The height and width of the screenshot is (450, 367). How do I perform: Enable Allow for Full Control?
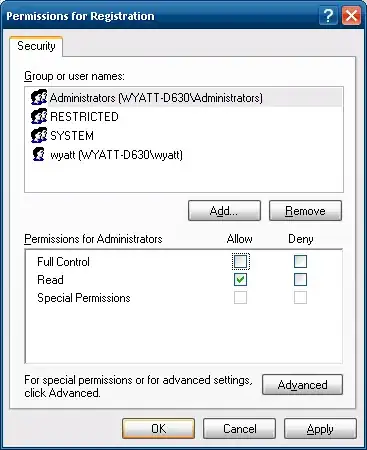point(240,262)
